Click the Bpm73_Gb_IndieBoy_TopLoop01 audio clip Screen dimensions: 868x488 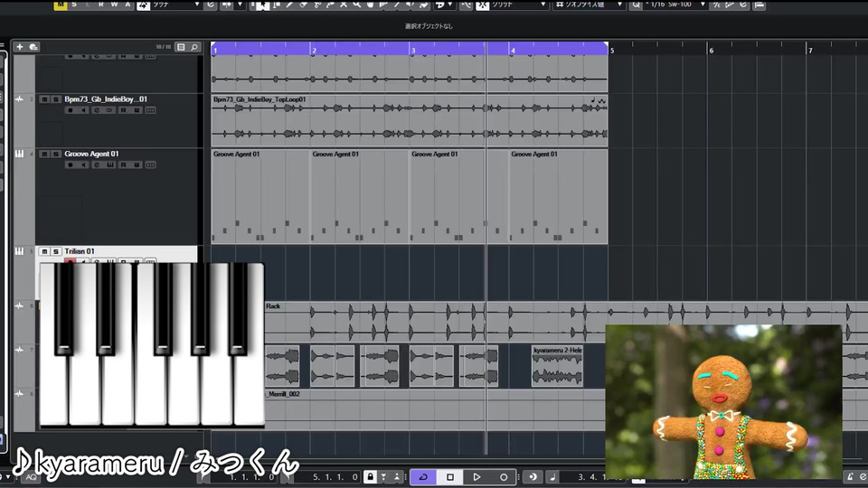(409, 120)
